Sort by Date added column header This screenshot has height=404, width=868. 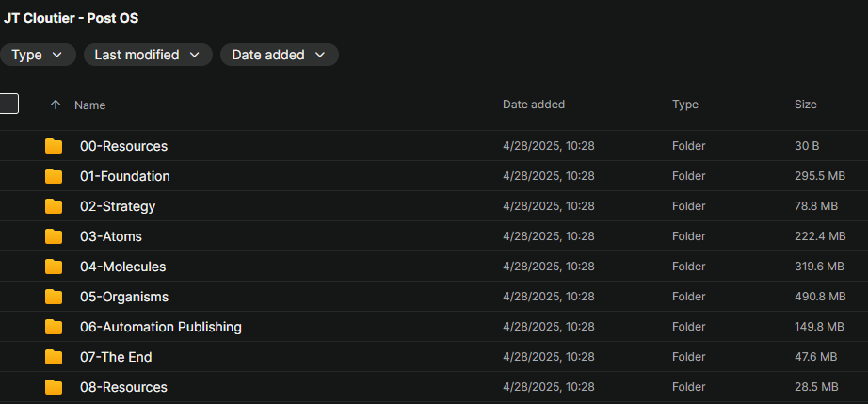coord(534,105)
